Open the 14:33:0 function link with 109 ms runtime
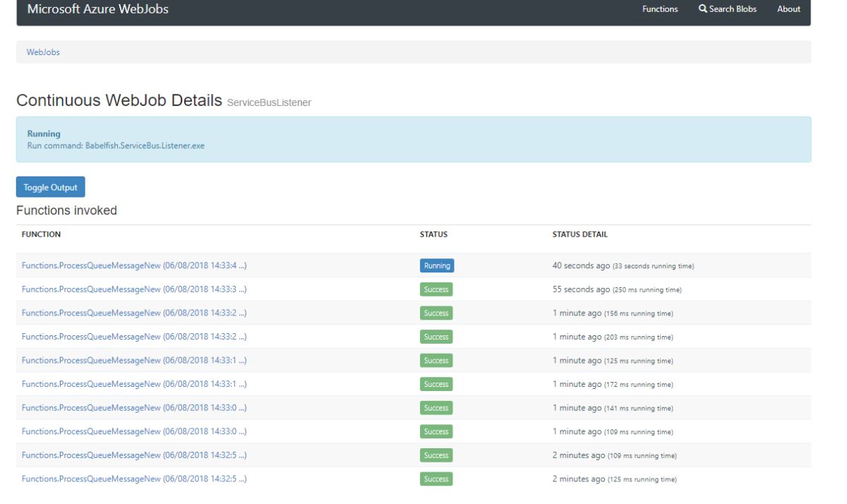The width and height of the screenshot is (847, 504). pos(134,431)
